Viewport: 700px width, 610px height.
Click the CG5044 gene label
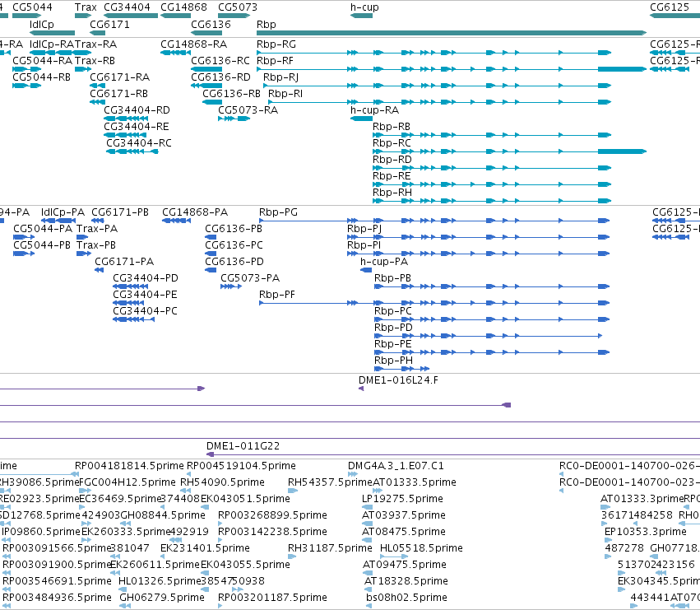[x=32, y=7]
